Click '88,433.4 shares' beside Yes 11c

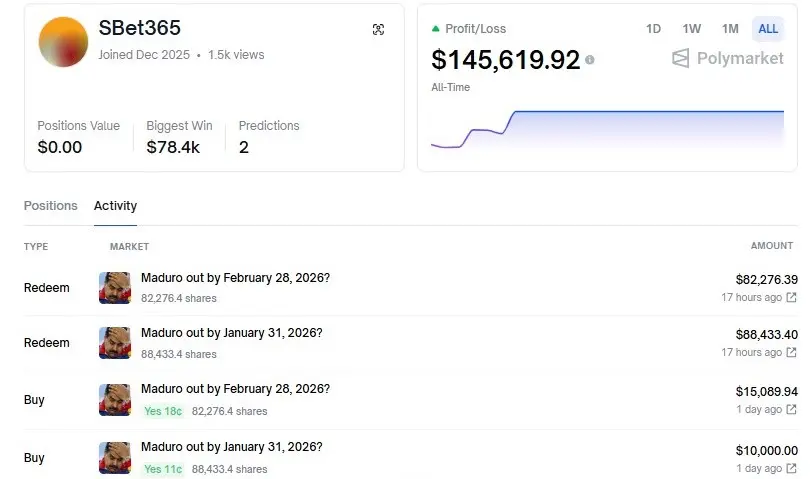229,469
